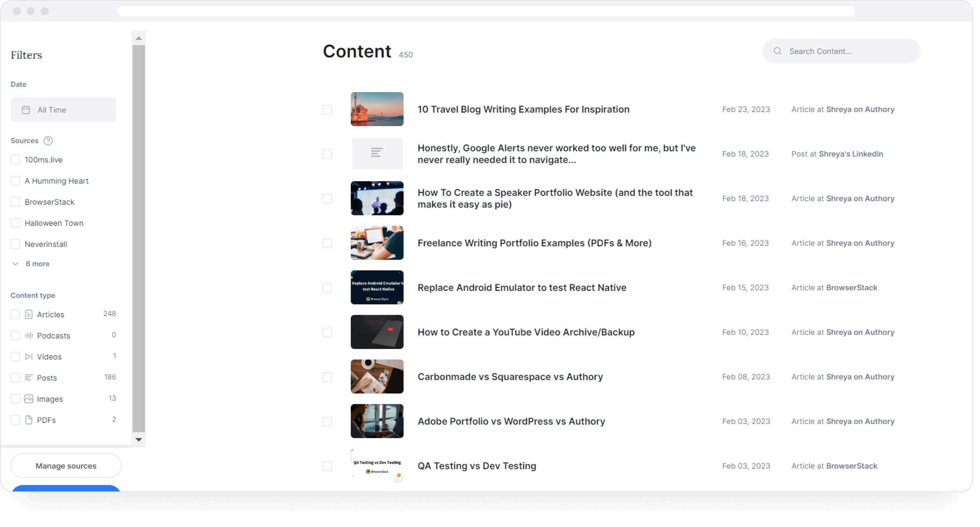Click the Manage sources button
The width and height of the screenshot is (980, 527).
tap(66, 466)
